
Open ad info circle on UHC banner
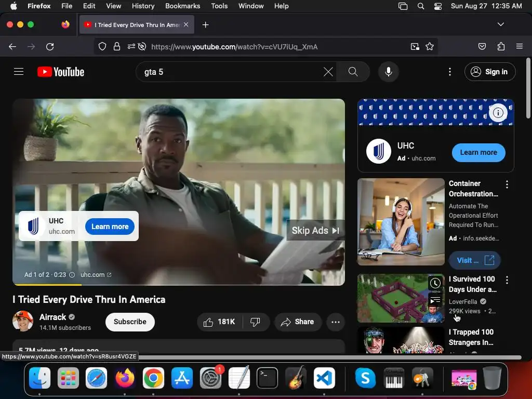(x=498, y=112)
